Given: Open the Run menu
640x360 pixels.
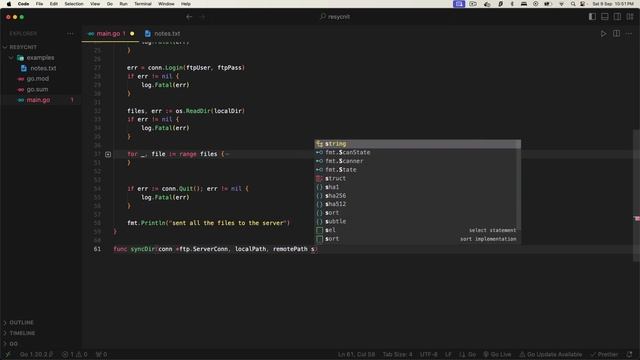Looking at the screenshot, I should click(x=123, y=4).
